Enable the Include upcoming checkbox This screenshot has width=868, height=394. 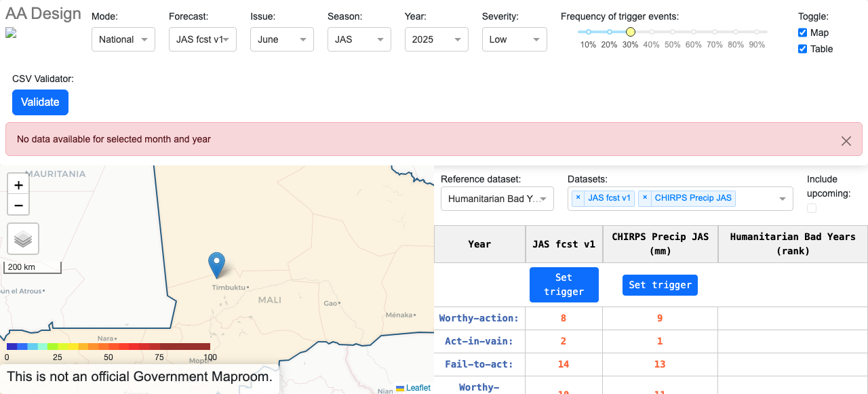click(x=812, y=208)
